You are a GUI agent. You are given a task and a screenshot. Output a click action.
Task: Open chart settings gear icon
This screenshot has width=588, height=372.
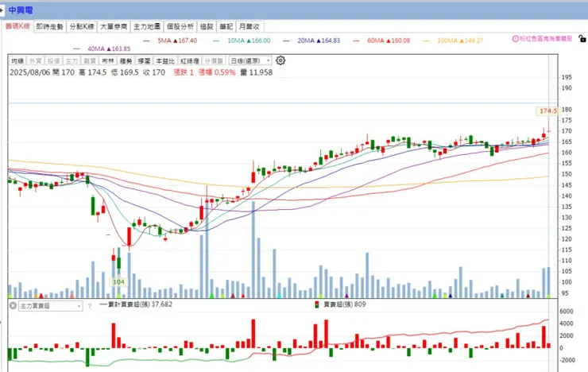[x=280, y=60]
